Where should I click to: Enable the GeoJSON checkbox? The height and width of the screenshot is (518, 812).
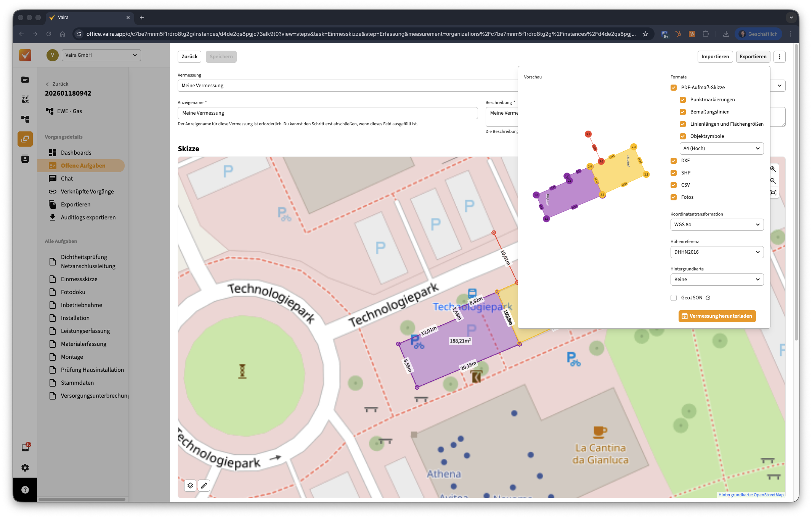pyautogui.click(x=674, y=298)
